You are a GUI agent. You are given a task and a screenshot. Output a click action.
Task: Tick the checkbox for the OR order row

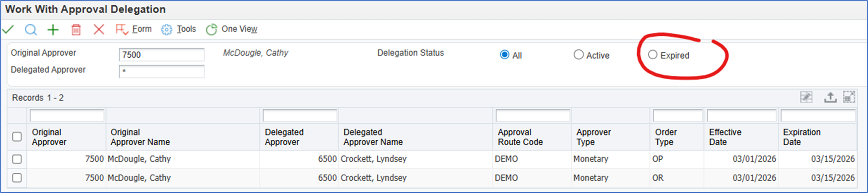point(17,178)
